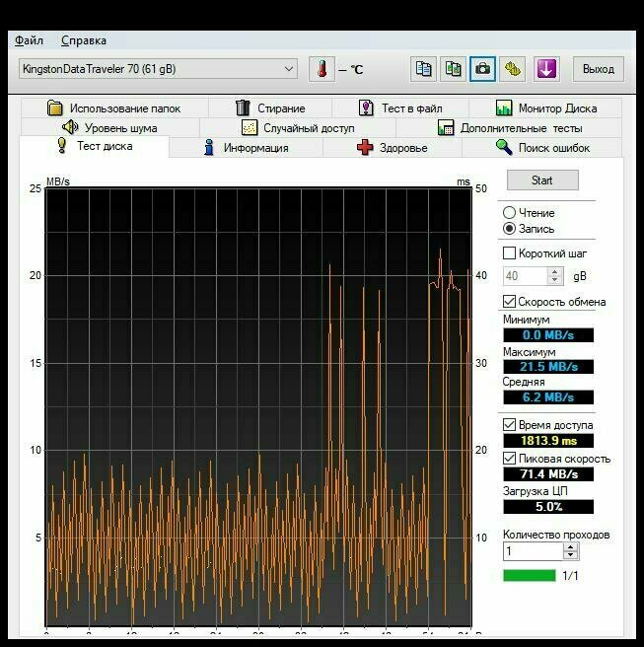Viewport: 644px width, 647px height.
Task: Select the Тест диска tab
Action: point(94,146)
